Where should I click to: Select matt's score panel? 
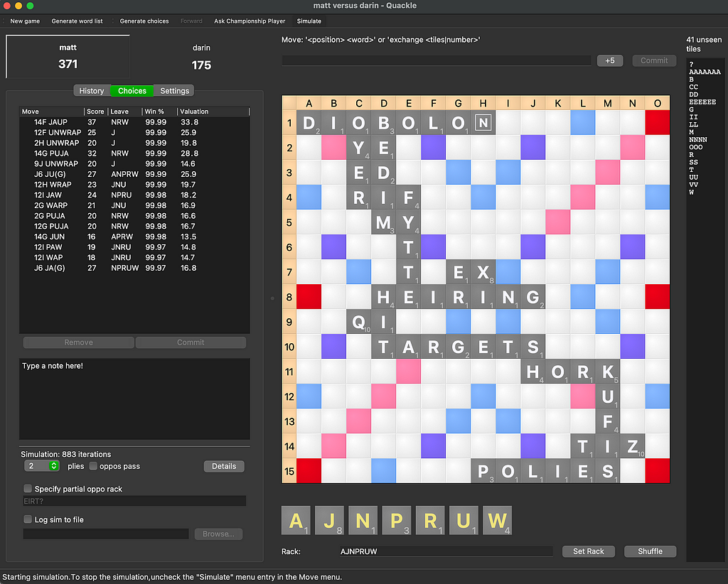tap(68, 56)
